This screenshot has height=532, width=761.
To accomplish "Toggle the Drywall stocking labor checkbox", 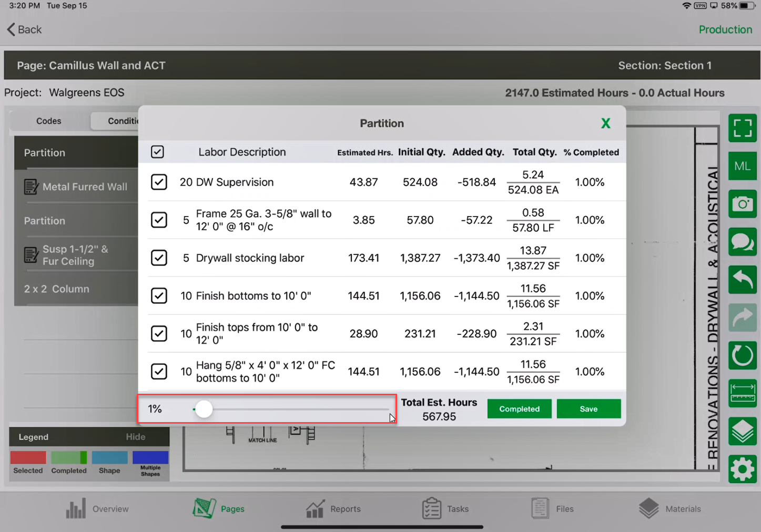I will click(159, 258).
